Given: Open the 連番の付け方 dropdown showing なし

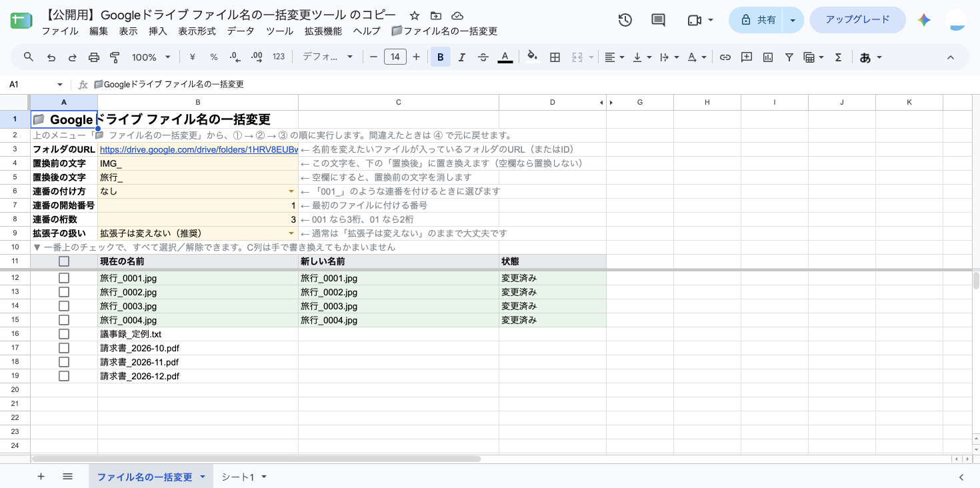Looking at the screenshot, I should (x=291, y=191).
